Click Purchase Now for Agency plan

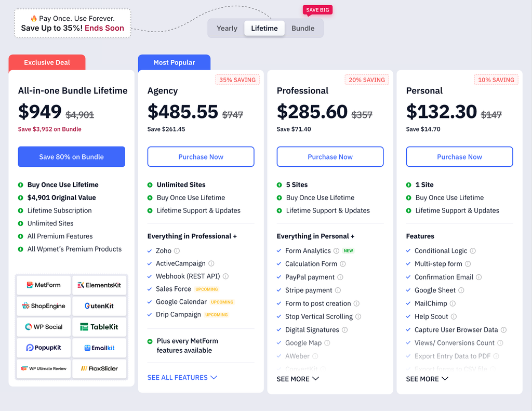click(201, 157)
